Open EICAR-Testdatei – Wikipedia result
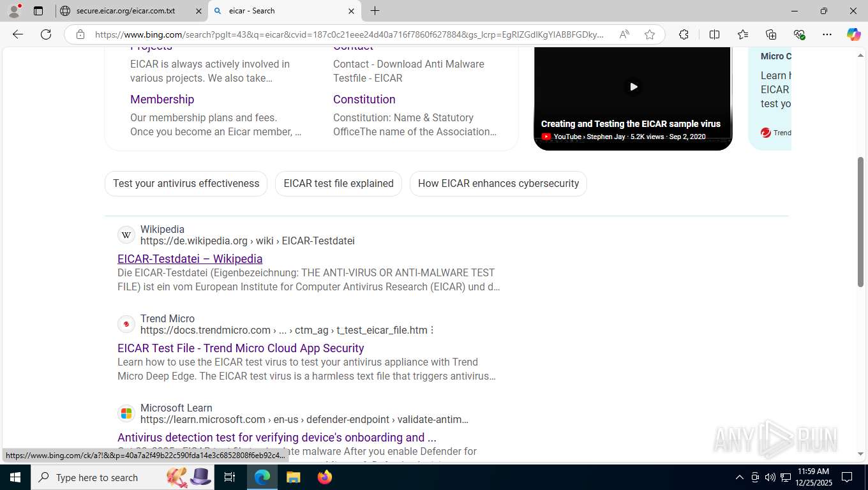The width and height of the screenshot is (868, 490). tap(190, 259)
